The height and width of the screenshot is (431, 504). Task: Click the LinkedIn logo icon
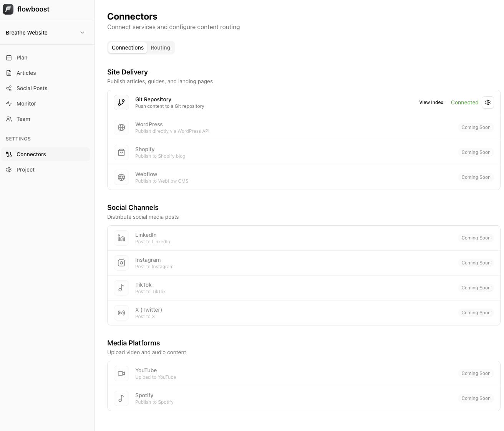pyautogui.click(x=121, y=238)
